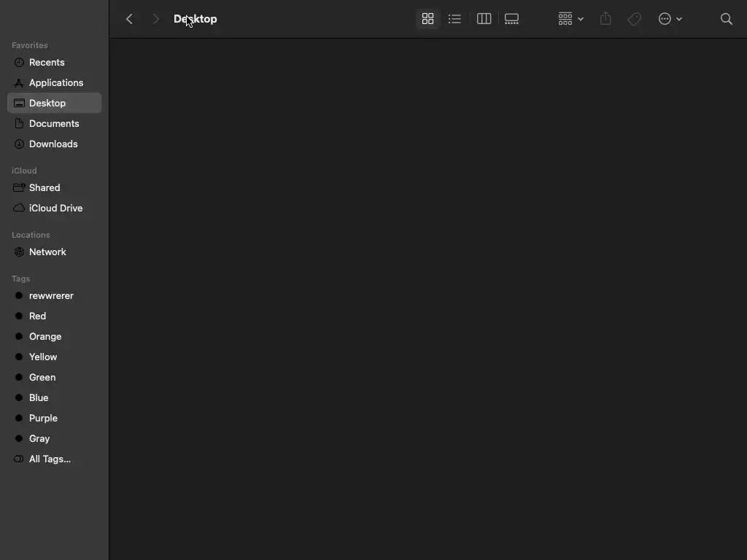Open Recents in the sidebar
Image resolution: width=747 pixels, height=560 pixels.
[x=54, y=63]
